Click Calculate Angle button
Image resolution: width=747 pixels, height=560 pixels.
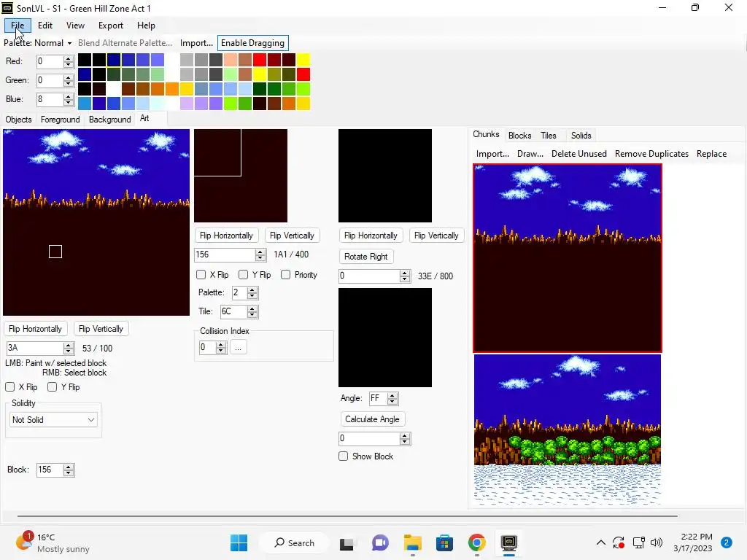click(x=372, y=419)
